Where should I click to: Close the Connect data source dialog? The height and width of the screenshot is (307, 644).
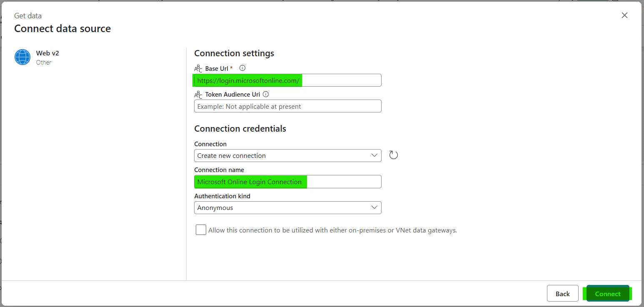[x=624, y=15]
